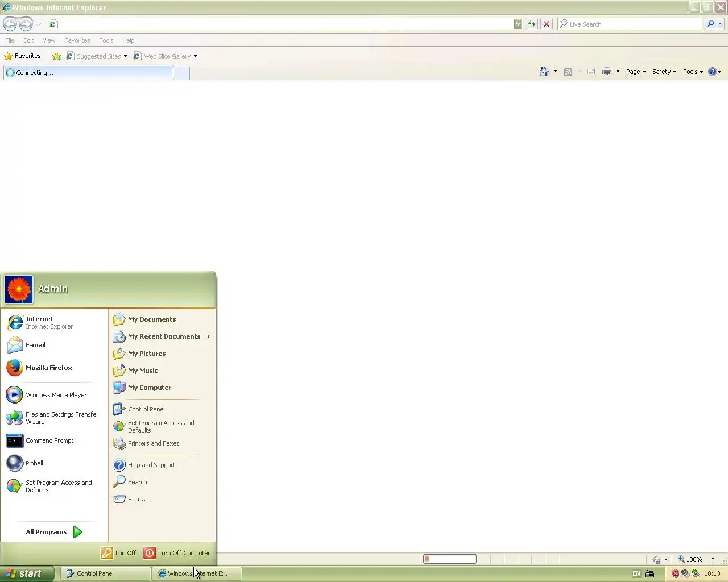Screen dimensions: 728x582
Task: Open the Tools menu in menu bar
Action: pos(106,40)
